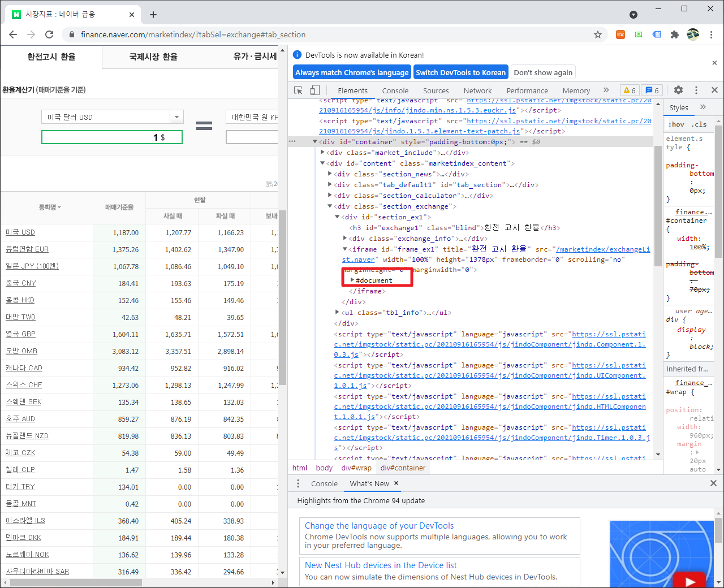724x588 pixels.
Task: Close the What's New drawer tab
Action: pyautogui.click(x=397, y=483)
